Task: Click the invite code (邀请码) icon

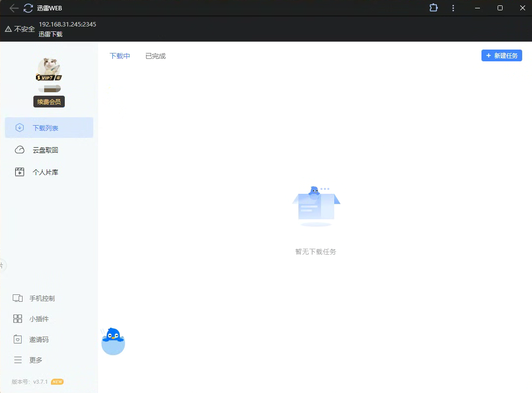Action: tap(18, 340)
